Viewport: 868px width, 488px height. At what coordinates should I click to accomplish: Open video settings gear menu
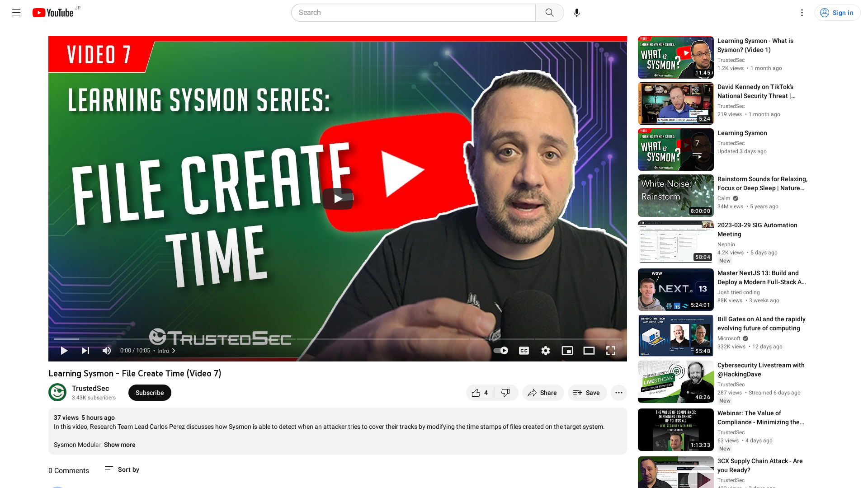[546, 350]
